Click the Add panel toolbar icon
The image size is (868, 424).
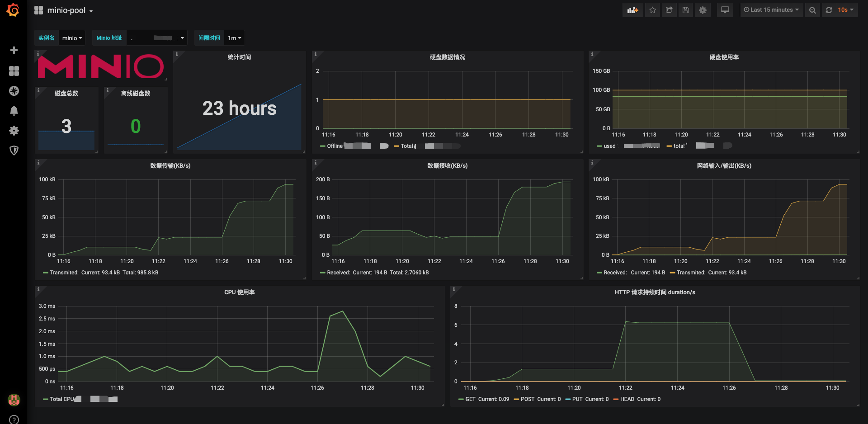632,10
